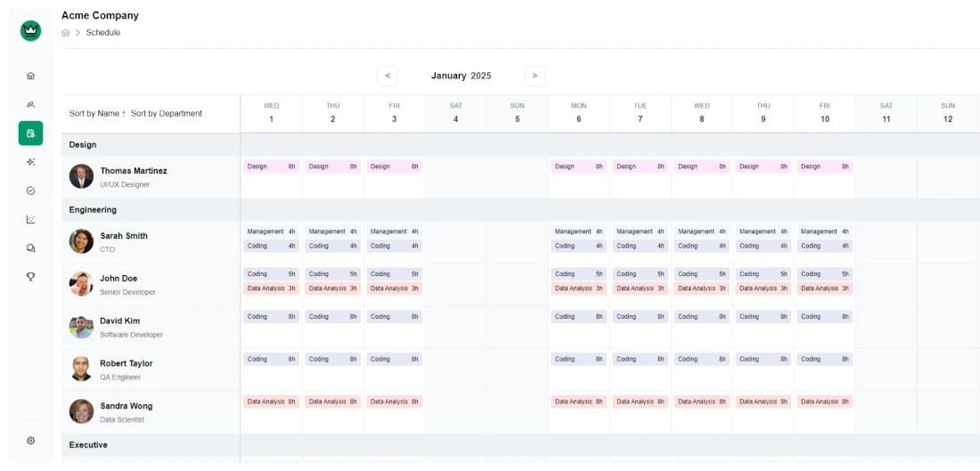Click the Schedule breadcrumb

click(x=103, y=32)
